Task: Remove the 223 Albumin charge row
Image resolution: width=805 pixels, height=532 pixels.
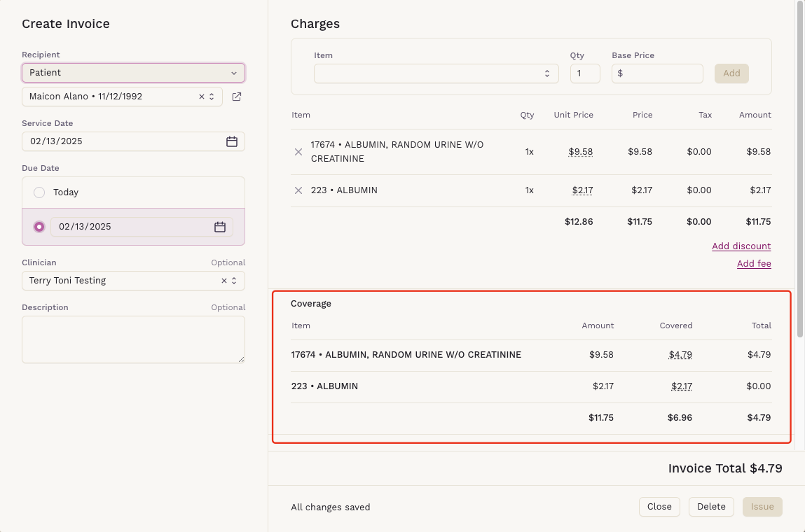Action: click(298, 190)
